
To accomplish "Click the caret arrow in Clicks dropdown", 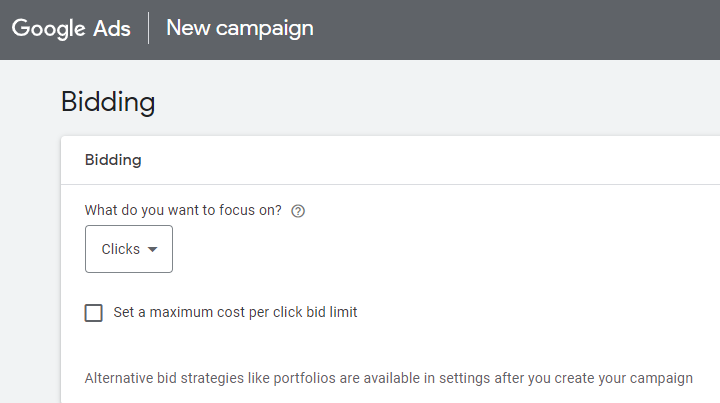I will [x=152, y=250].
